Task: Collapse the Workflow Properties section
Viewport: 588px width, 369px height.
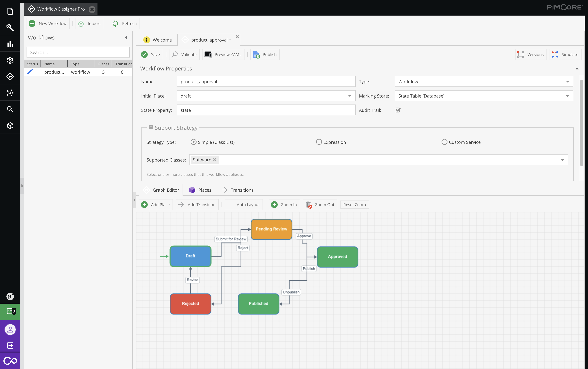Action: tap(577, 69)
